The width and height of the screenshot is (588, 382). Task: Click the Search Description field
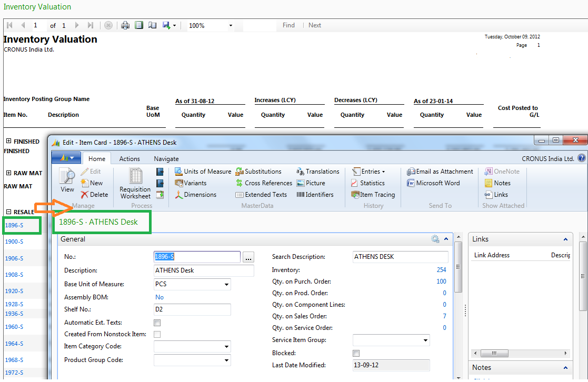(x=400, y=257)
